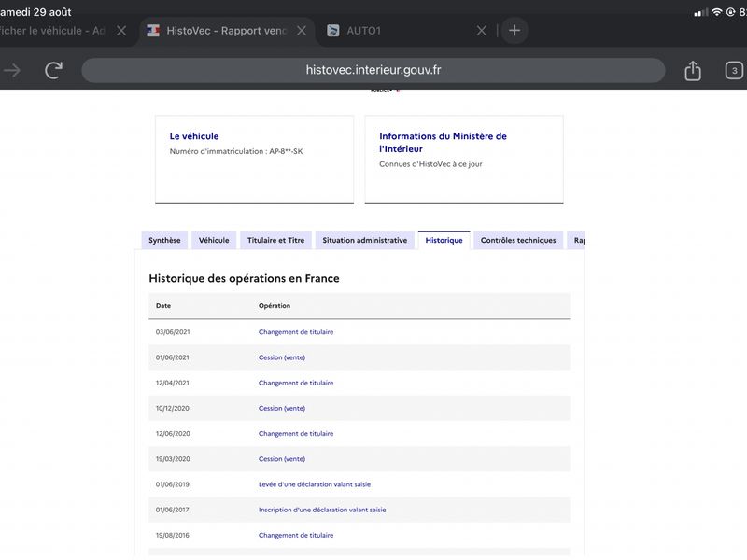Tap the 'amedi 29 août' date in status bar
The image size is (747, 560).
[35, 12]
